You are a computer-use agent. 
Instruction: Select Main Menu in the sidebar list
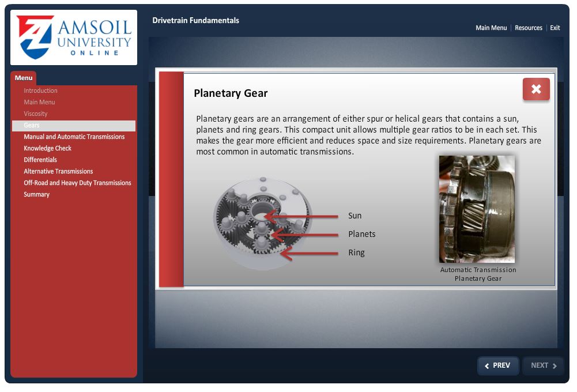[x=39, y=102]
